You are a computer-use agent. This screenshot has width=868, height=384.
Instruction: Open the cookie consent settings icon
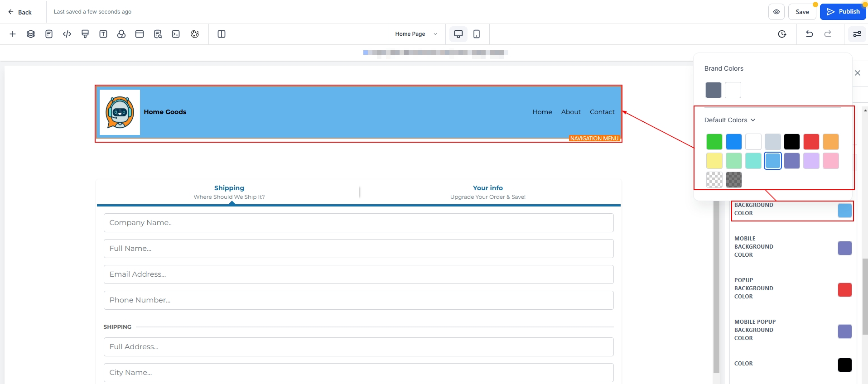click(195, 34)
